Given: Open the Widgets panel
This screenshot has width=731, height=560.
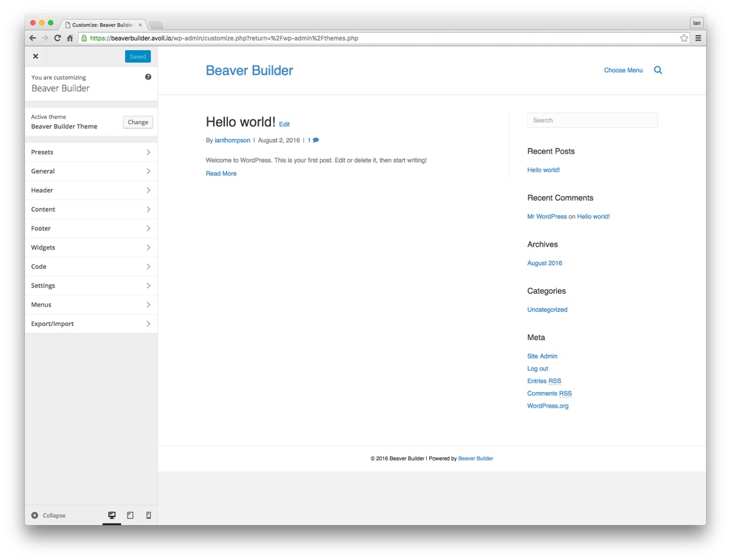Looking at the screenshot, I should tap(91, 248).
